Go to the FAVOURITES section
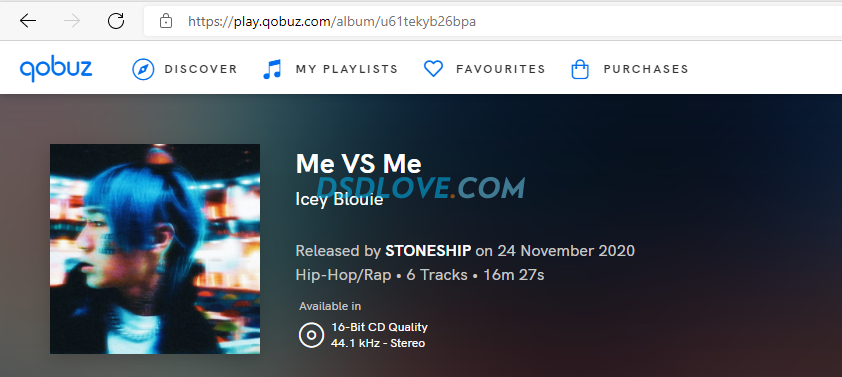 click(x=500, y=69)
